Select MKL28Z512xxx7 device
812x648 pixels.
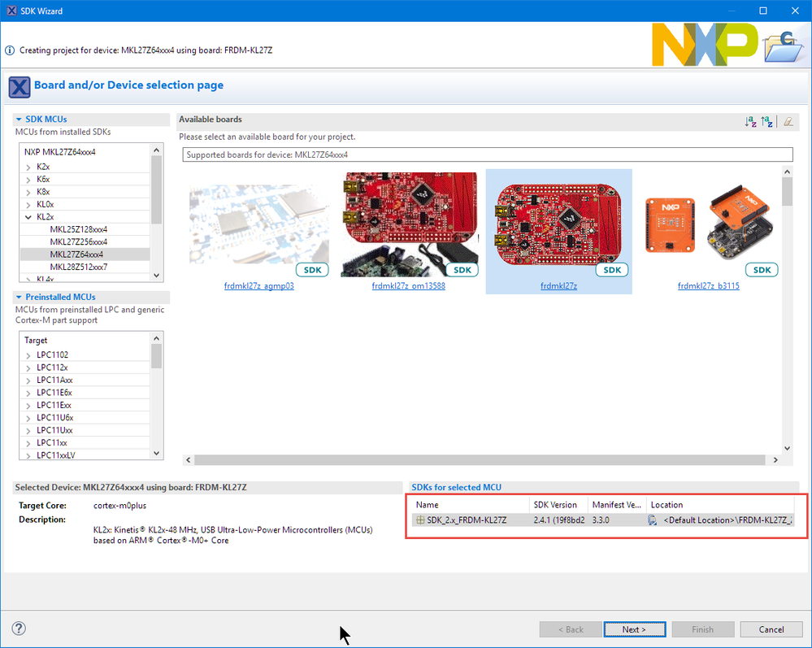pyautogui.click(x=79, y=267)
